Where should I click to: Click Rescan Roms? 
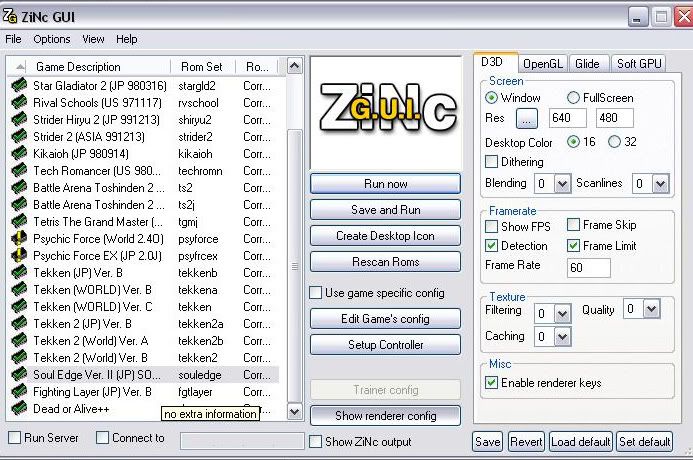pos(385,262)
